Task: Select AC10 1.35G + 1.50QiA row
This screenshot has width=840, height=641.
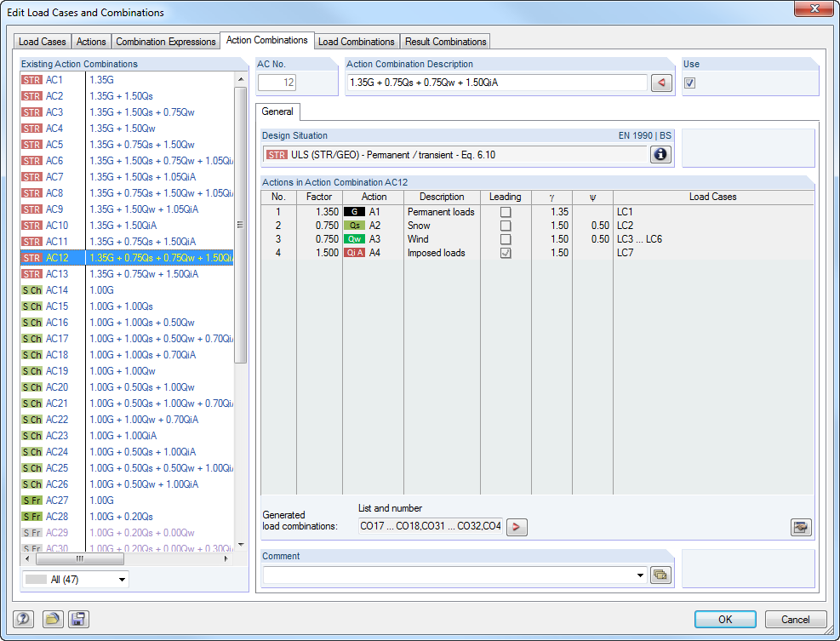Action: 127,226
